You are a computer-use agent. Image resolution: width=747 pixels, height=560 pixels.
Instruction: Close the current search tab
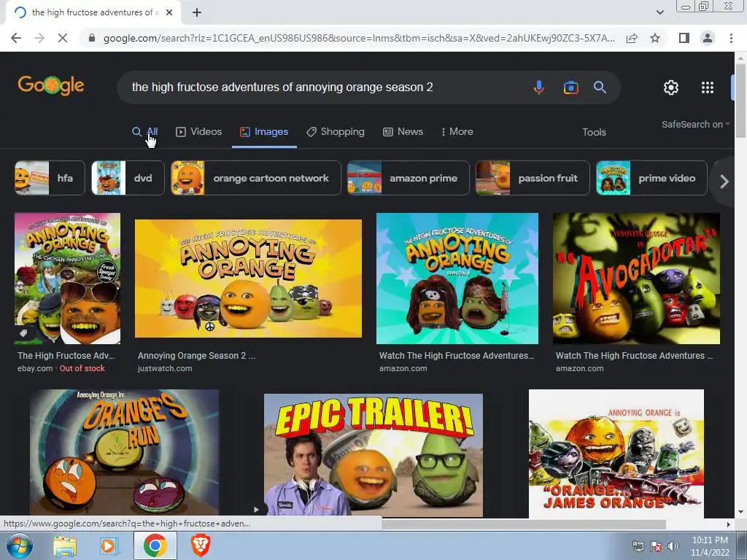pyautogui.click(x=169, y=13)
